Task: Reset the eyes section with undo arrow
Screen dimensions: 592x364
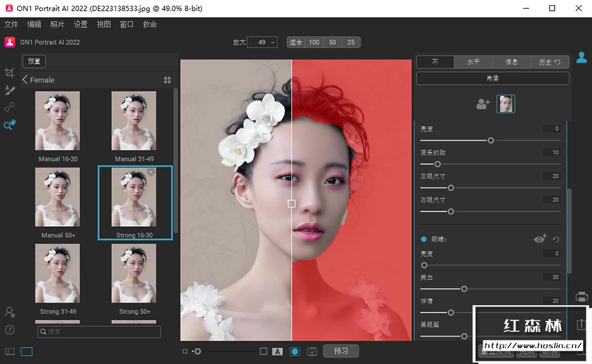Action: [556, 240]
